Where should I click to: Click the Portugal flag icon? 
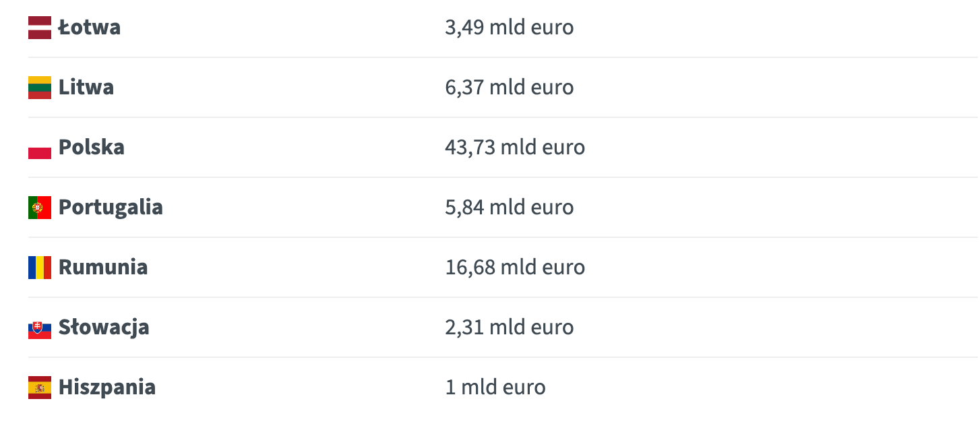(40, 208)
